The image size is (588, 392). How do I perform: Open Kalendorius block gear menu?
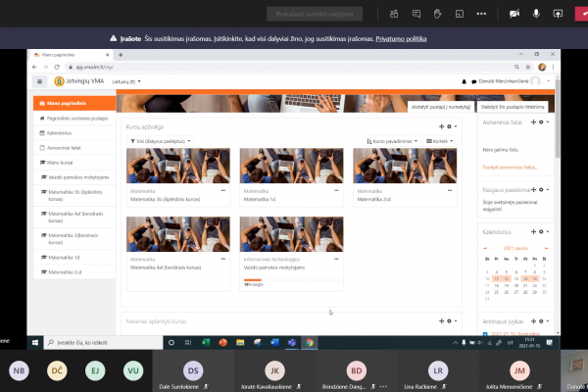(543, 232)
